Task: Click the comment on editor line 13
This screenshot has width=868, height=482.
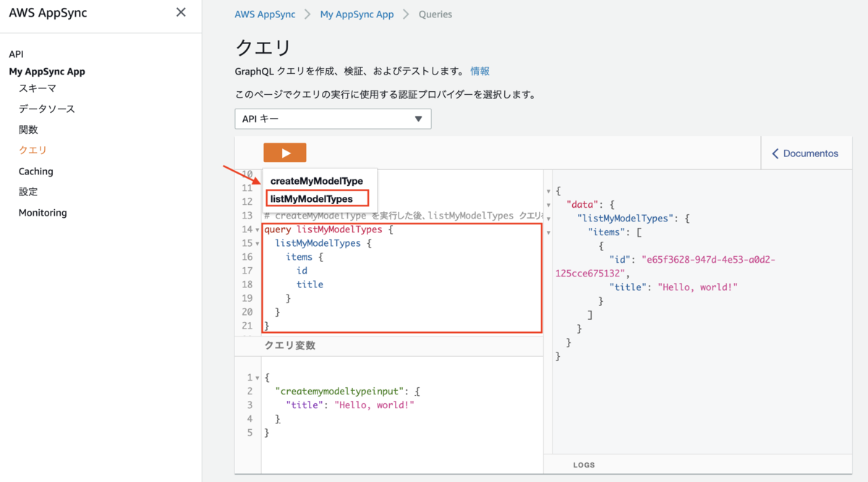Action: 404,216
